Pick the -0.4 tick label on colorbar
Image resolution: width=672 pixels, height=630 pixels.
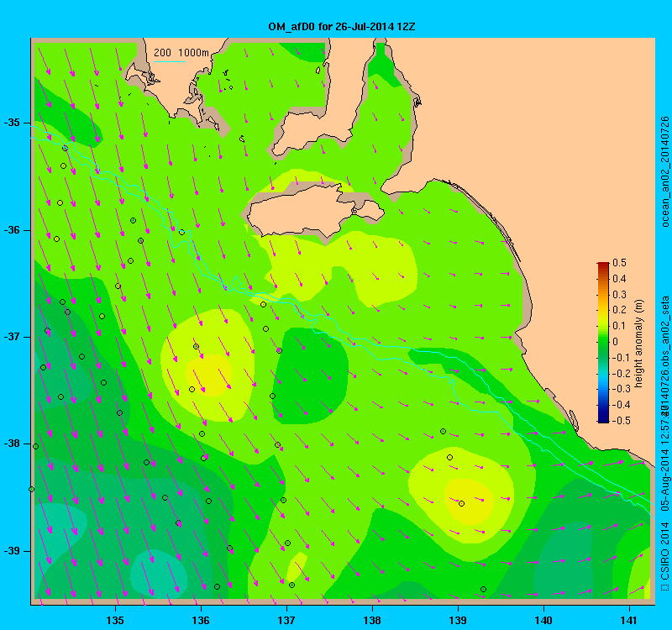(621, 405)
